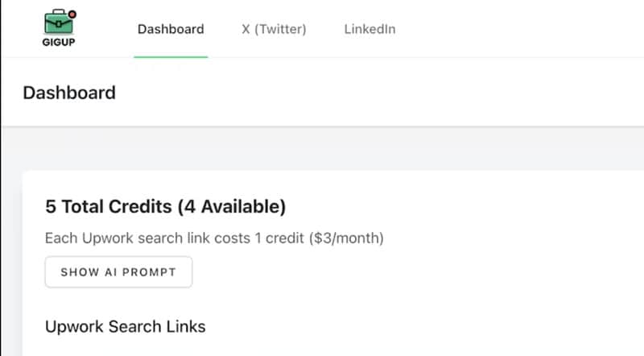Click the "5 Total Credits" text
The height and width of the screenshot is (356, 644).
109,207
